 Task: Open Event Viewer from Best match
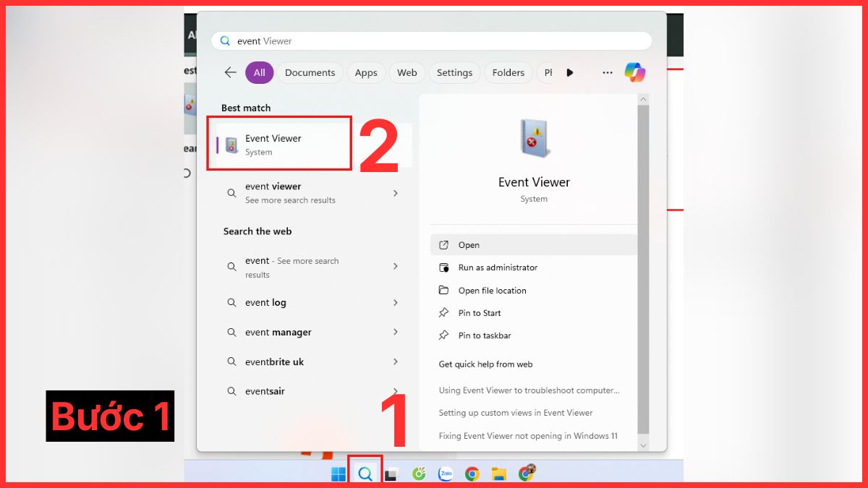click(314, 145)
